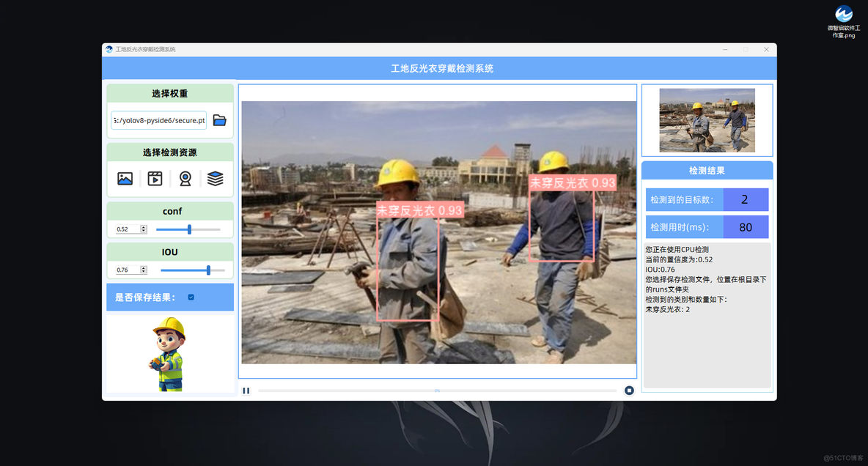Pause detection with the pause button
Image resolution: width=868 pixels, height=466 pixels.
pos(246,391)
